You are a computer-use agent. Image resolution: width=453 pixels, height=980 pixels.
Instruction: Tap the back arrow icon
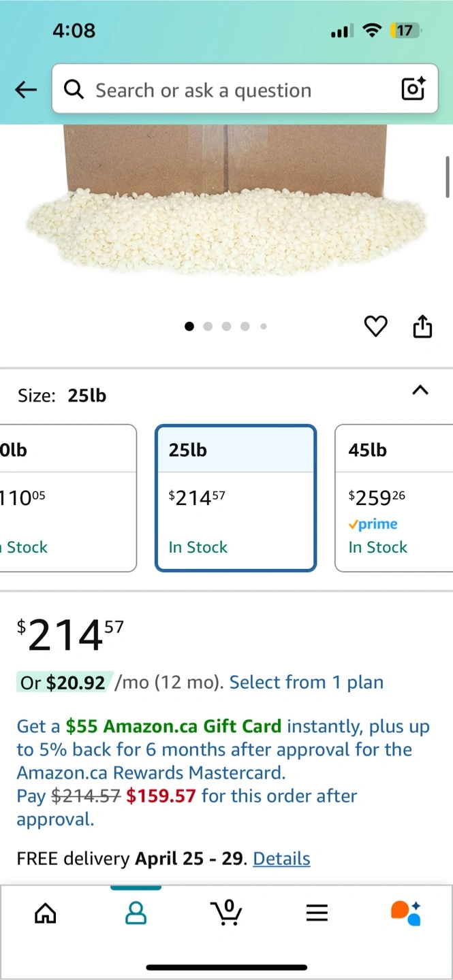click(26, 90)
